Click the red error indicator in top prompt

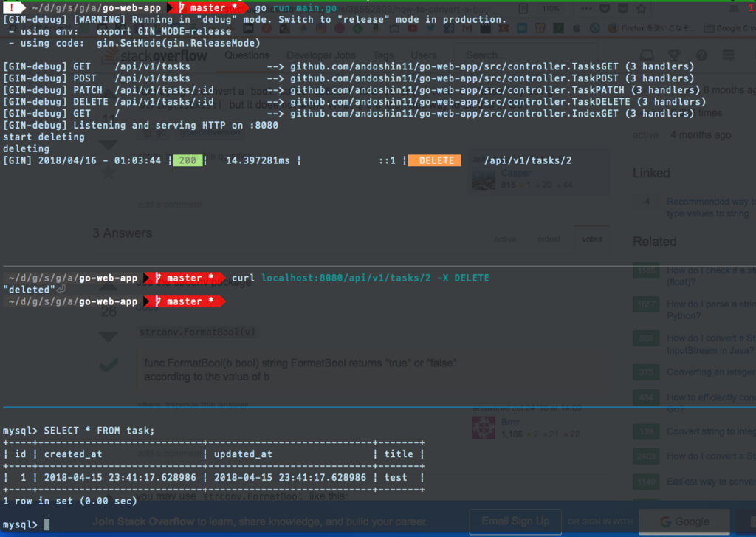(13, 8)
